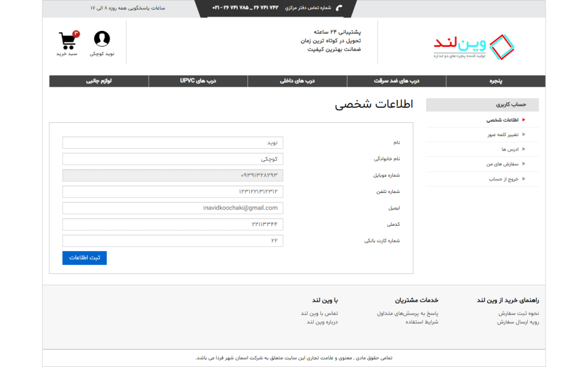Open رویه ارسال سفارش footer link
588x367 pixels.
pos(518,322)
